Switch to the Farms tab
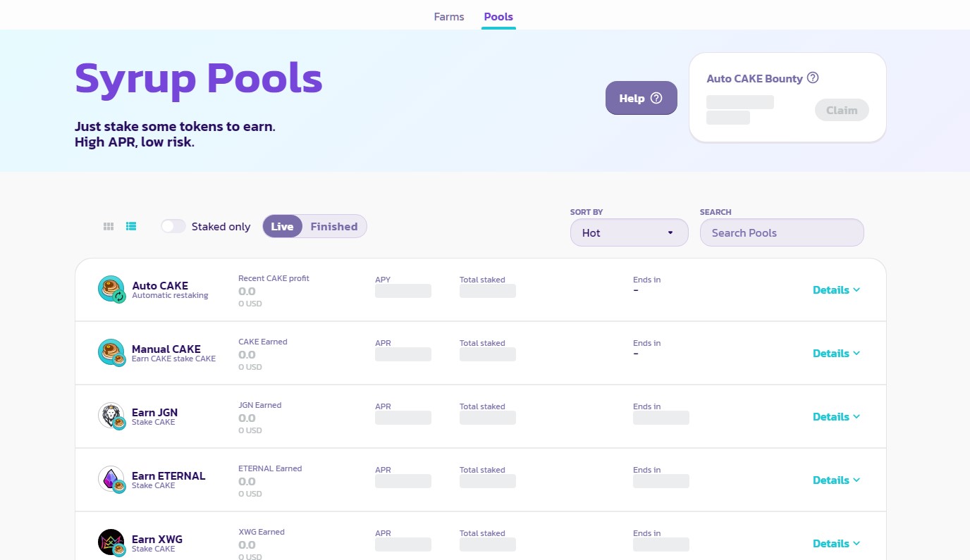 (x=449, y=16)
